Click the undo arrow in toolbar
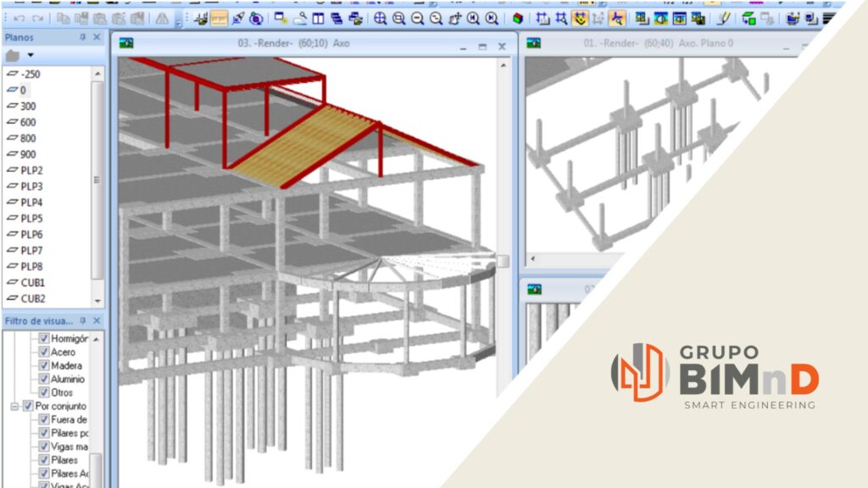The height and width of the screenshot is (488, 868). coord(19,19)
